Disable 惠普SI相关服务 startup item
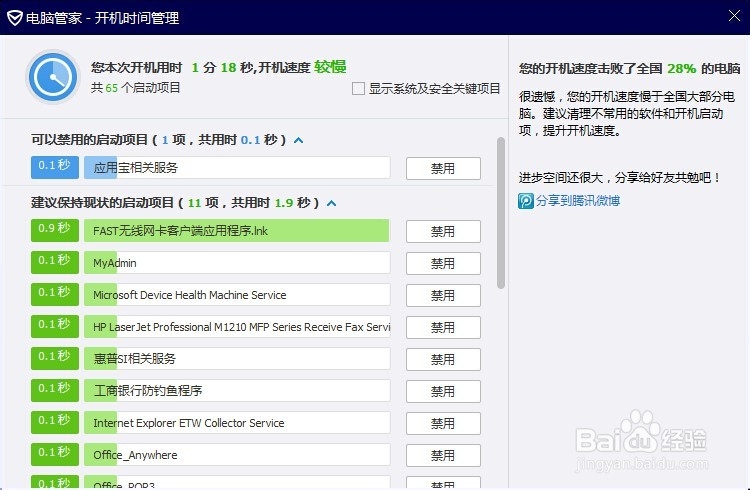The image size is (750, 490). click(443, 359)
